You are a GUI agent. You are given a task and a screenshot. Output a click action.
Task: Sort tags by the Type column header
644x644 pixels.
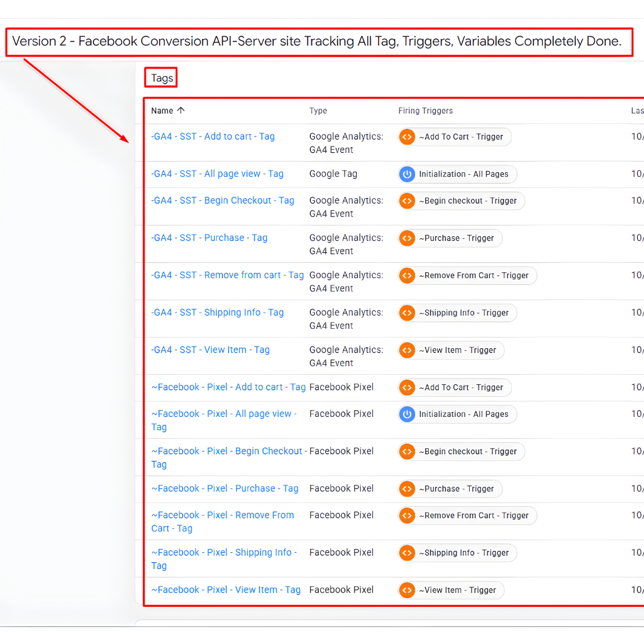pyautogui.click(x=318, y=111)
